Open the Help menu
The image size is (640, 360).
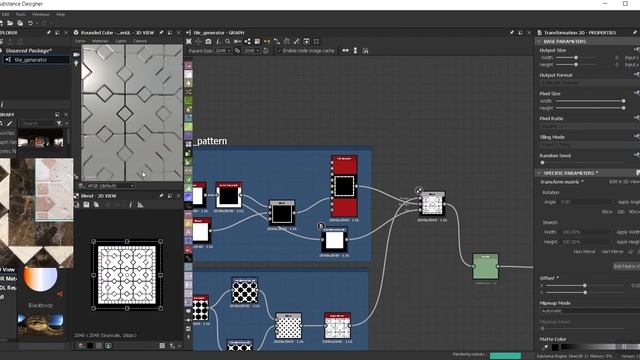(61, 14)
